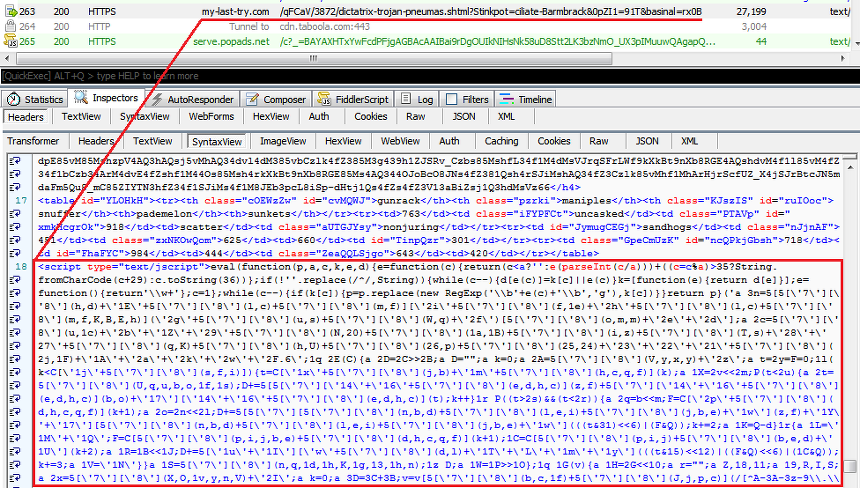860x488 pixels.
Task: Open the request Headers inspector tab
Action: click(25, 117)
